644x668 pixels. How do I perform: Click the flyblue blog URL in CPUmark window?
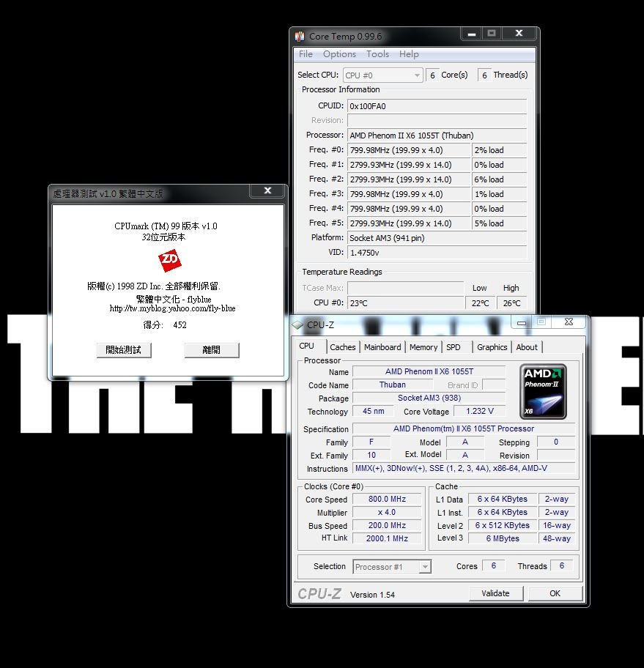pos(173,308)
